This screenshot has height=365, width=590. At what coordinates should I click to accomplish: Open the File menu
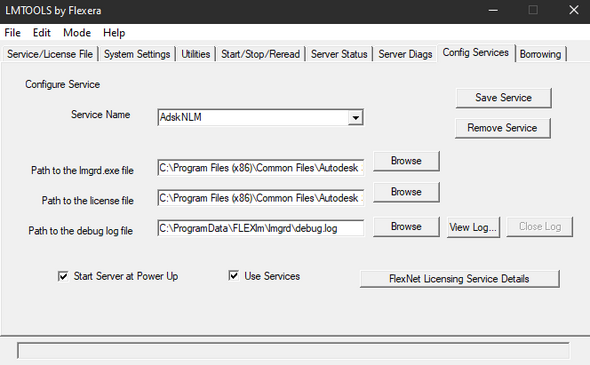[x=12, y=33]
